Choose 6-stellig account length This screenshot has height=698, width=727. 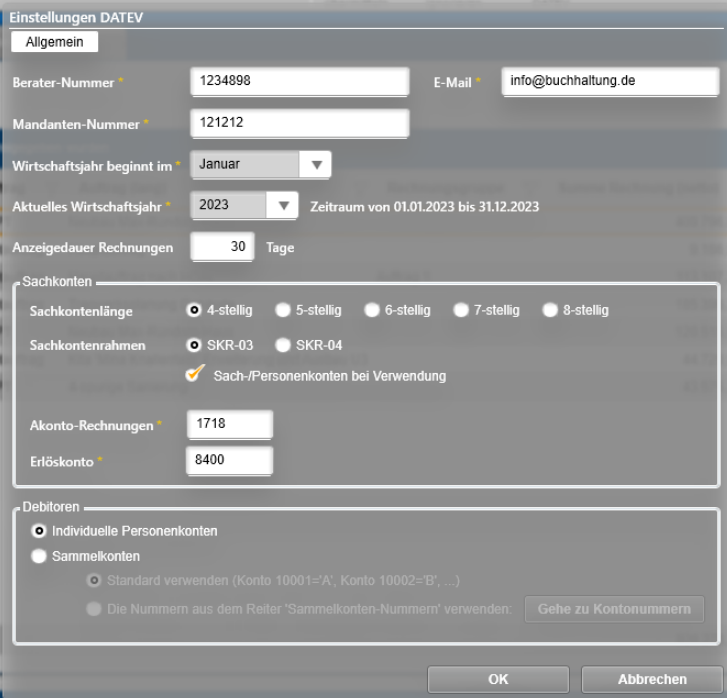click(372, 310)
